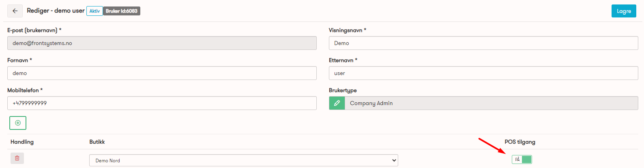Click the Handling column header
The height and width of the screenshot is (168, 644).
click(22, 142)
